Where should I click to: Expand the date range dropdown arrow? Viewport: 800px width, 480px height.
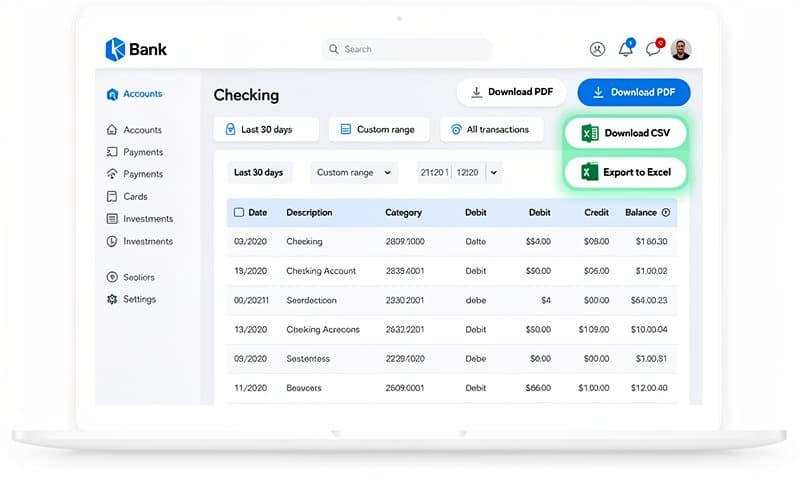coord(494,172)
